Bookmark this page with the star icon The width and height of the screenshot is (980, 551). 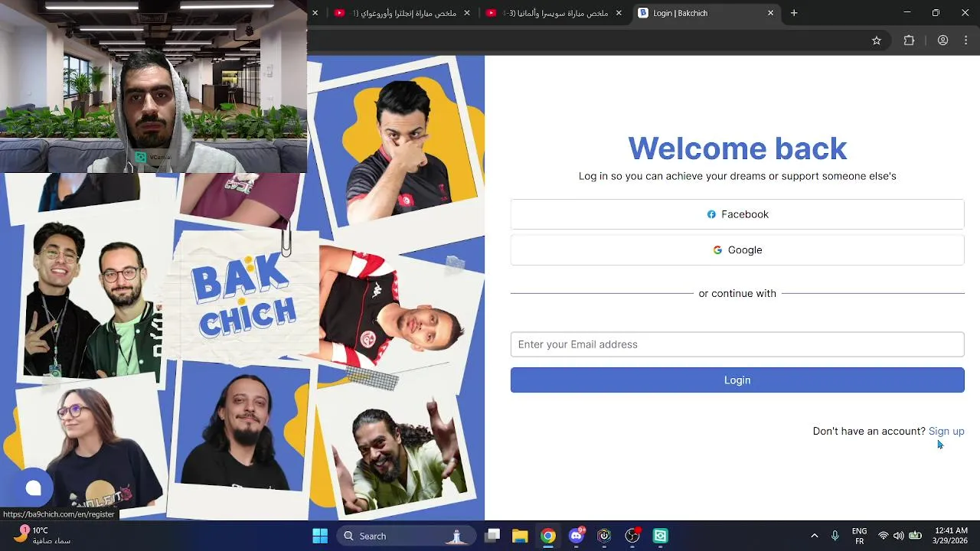877,41
